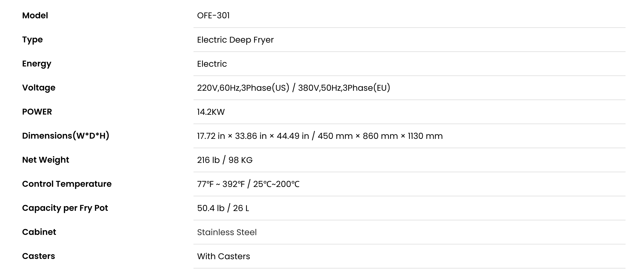
Task: Click the Voltage label
Action: click(x=39, y=88)
